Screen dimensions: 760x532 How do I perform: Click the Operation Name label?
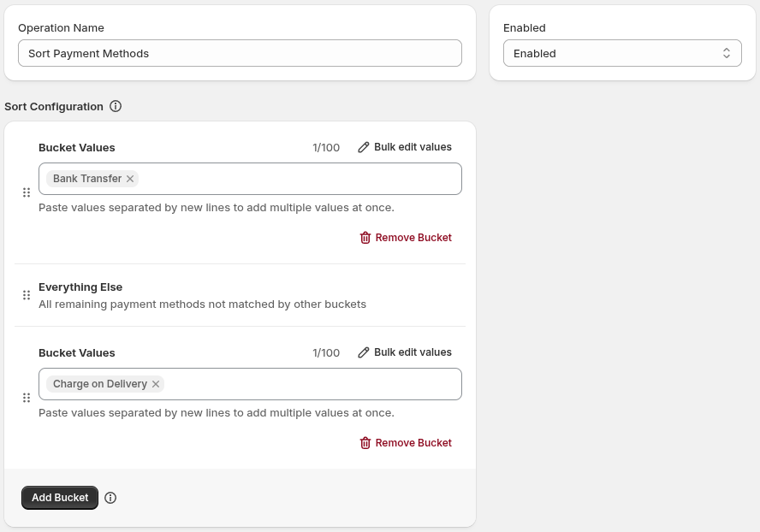click(x=61, y=27)
